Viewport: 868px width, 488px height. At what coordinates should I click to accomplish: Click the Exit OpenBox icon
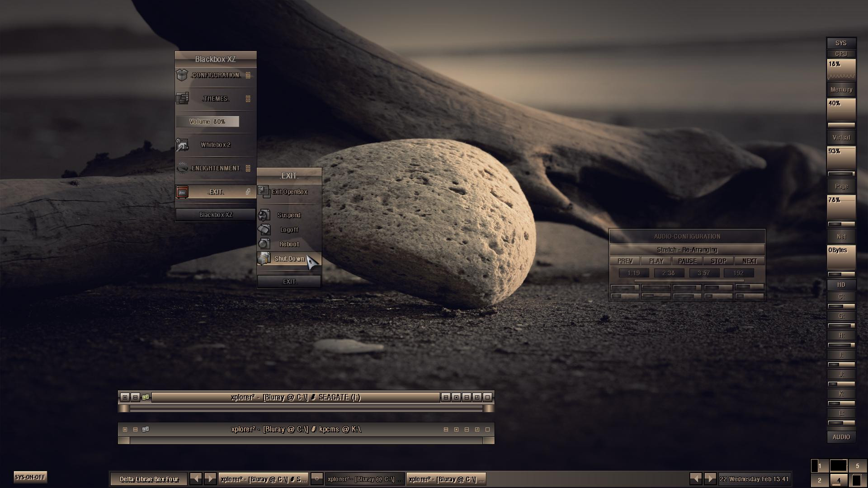[x=264, y=192]
